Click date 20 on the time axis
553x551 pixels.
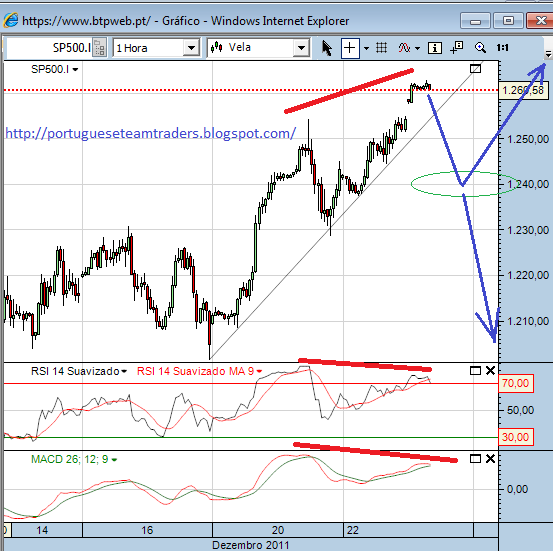pos(278,530)
